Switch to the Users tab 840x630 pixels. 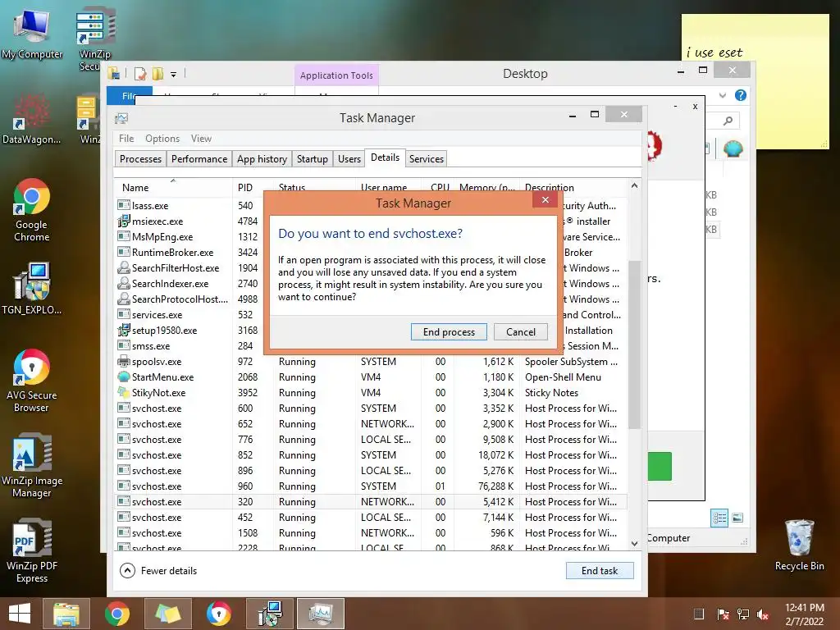tap(349, 158)
